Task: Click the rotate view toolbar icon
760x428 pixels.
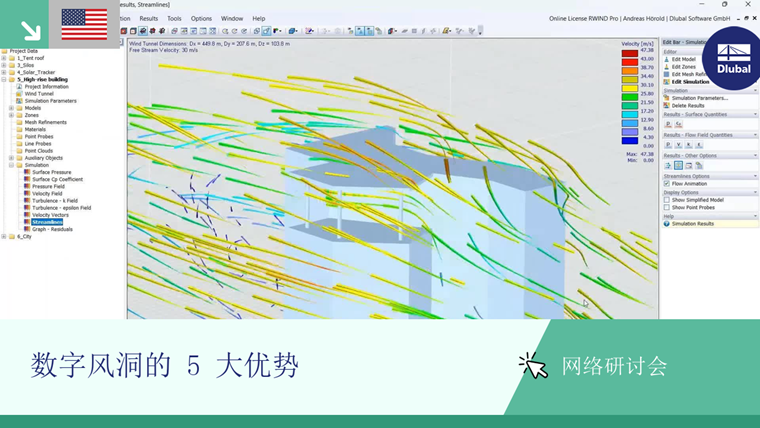Action: (x=235, y=31)
